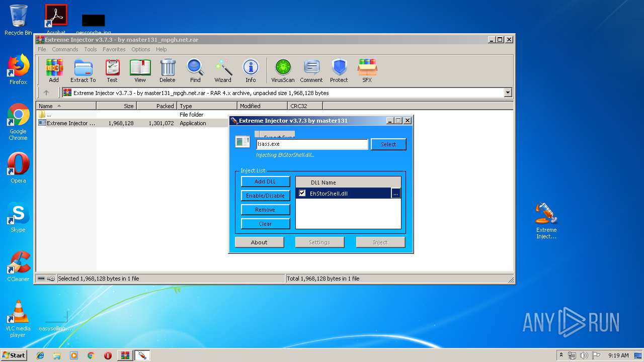
Task: Select the parent folder '..' row
Action: point(133,115)
